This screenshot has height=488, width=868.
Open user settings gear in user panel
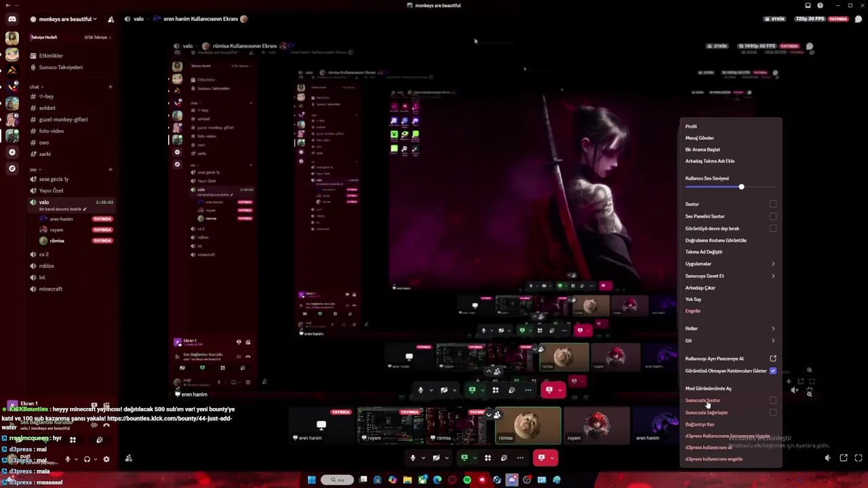[106, 459]
